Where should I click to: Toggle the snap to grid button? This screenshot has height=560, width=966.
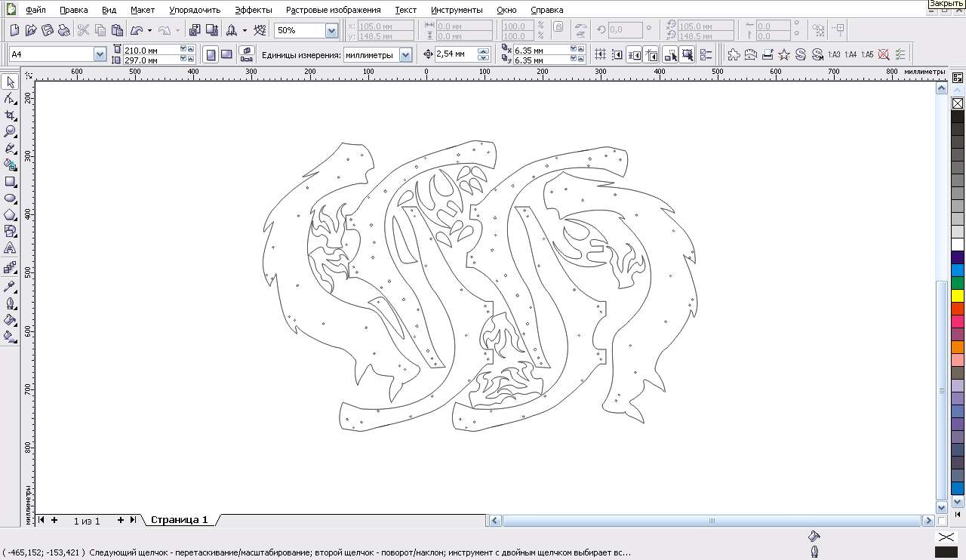click(x=600, y=54)
